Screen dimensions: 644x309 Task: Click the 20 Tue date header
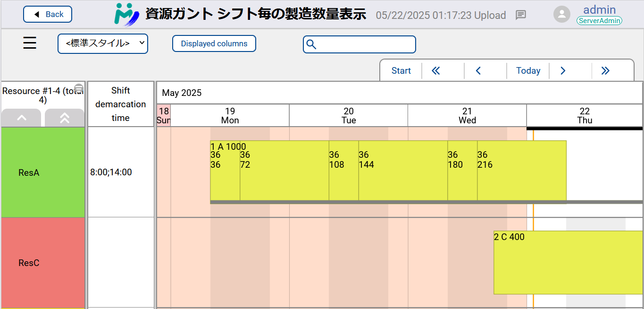pyautogui.click(x=349, y=116)
